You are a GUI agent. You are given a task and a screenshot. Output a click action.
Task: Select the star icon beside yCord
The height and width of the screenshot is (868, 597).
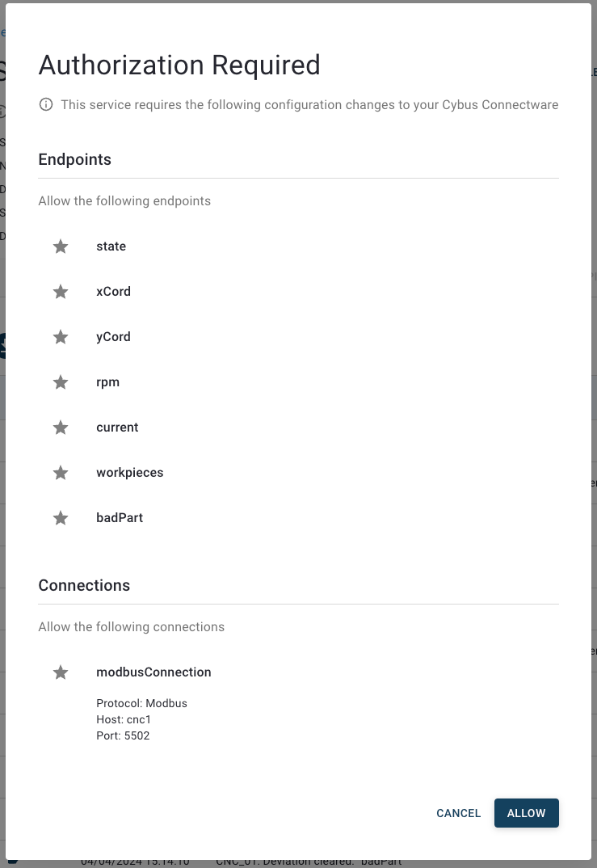pos(61,337)
